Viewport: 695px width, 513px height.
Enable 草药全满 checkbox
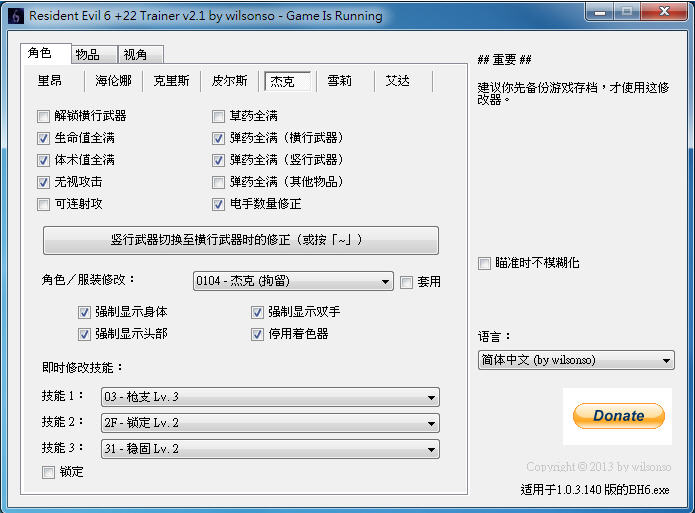click(219, 117)
